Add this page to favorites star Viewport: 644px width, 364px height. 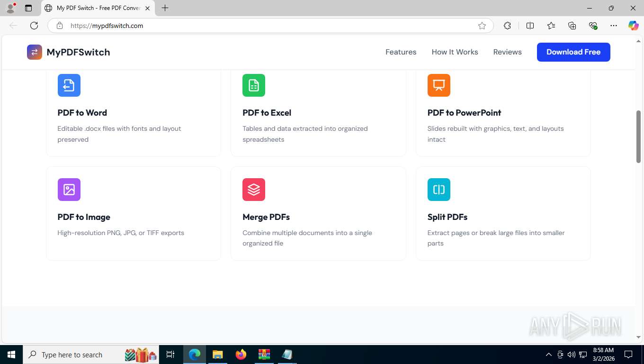[482, 26]
